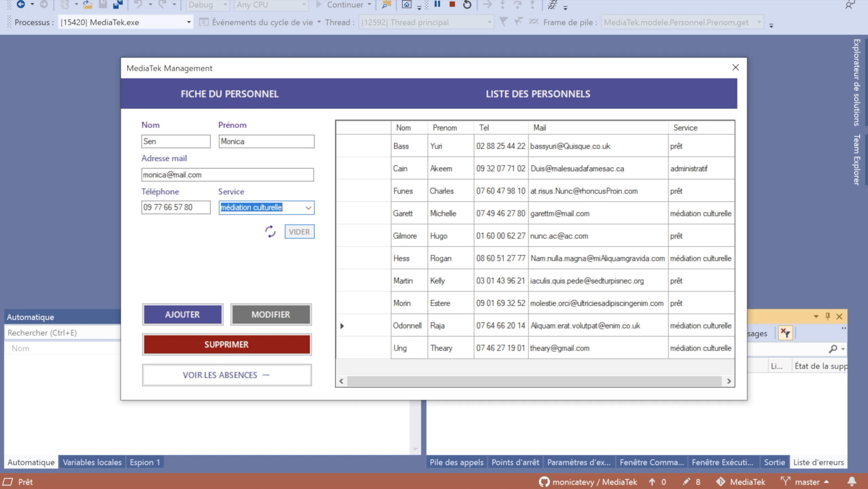Click the VIDER button
The height and width of the screenshot is (489, 868).
[299, 232]
